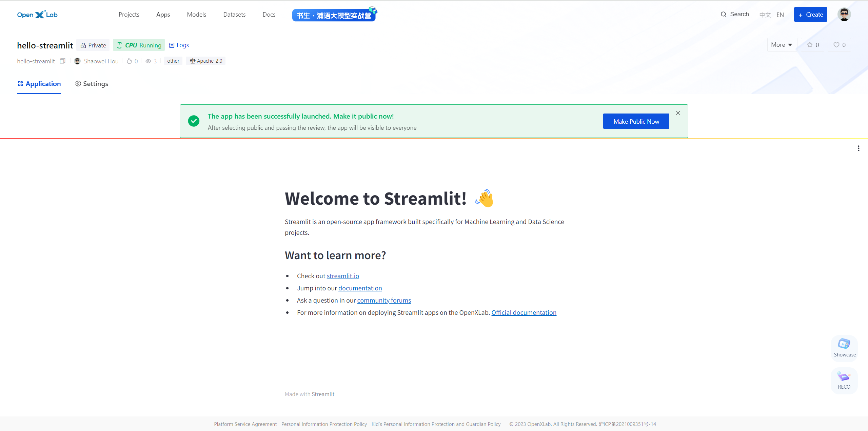Click the Private lock badge
Image resolution: width=868 pixels, height=431 pixels.
(x=93, y=45)
